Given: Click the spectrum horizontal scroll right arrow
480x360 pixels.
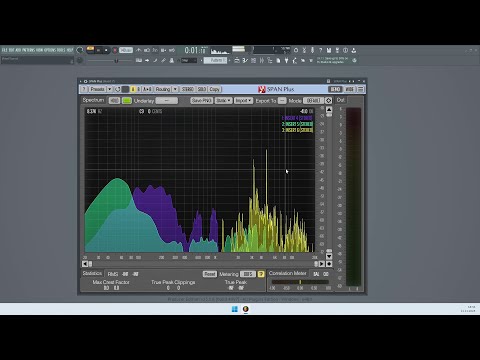Looking at the screenshot, I should pos(322,264).
